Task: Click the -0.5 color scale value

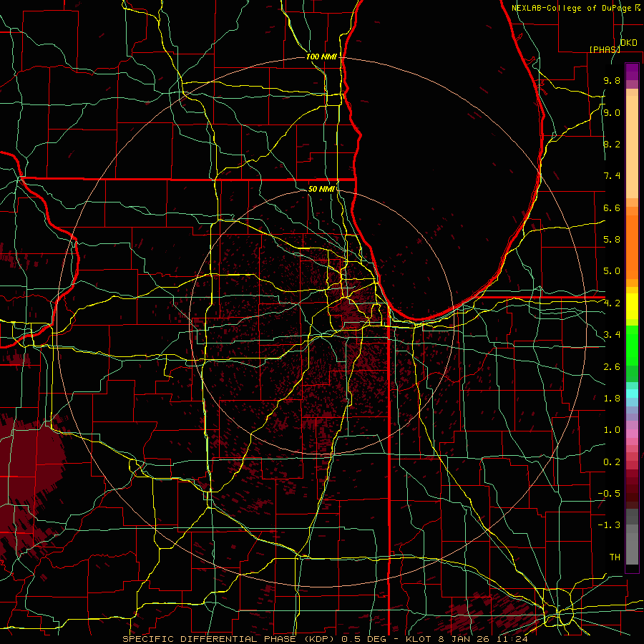Action: tap(609, 494)
